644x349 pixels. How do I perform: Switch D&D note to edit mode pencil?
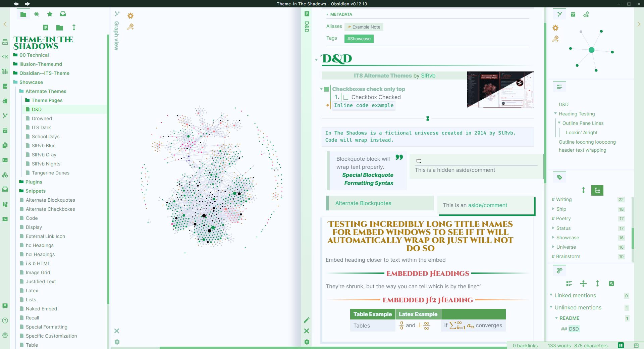307,320
